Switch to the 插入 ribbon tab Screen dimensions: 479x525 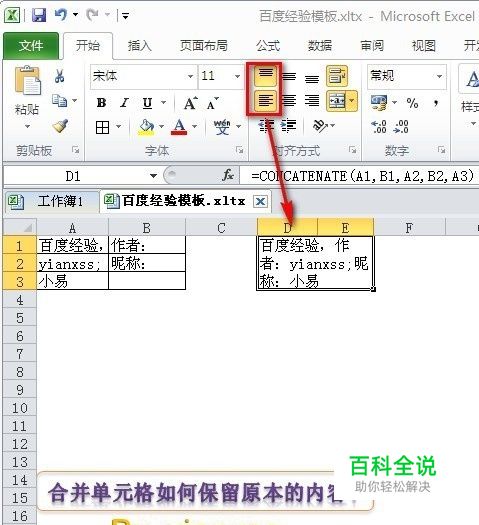tap(140, 46)
